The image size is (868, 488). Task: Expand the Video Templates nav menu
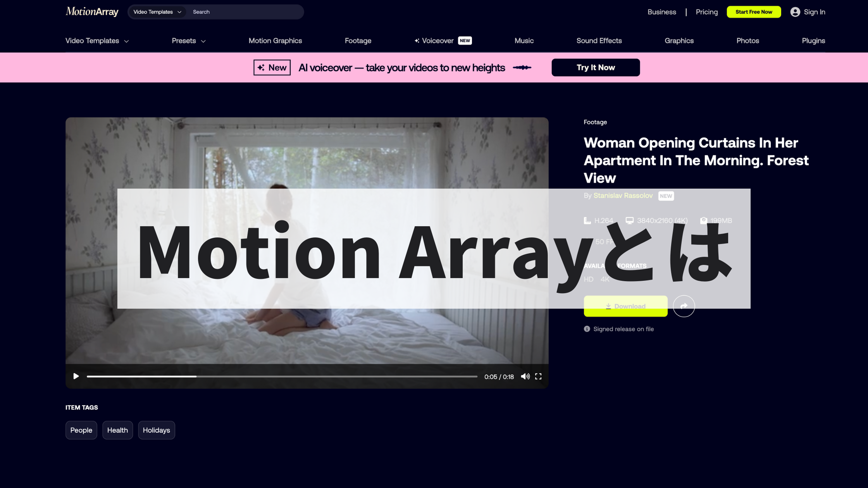coord(97,41)
